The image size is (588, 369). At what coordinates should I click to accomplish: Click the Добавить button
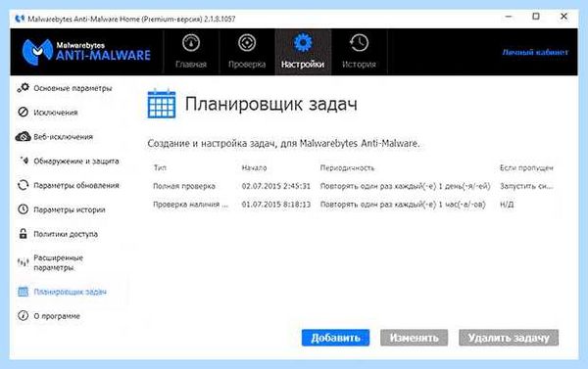tap(335, 338)
